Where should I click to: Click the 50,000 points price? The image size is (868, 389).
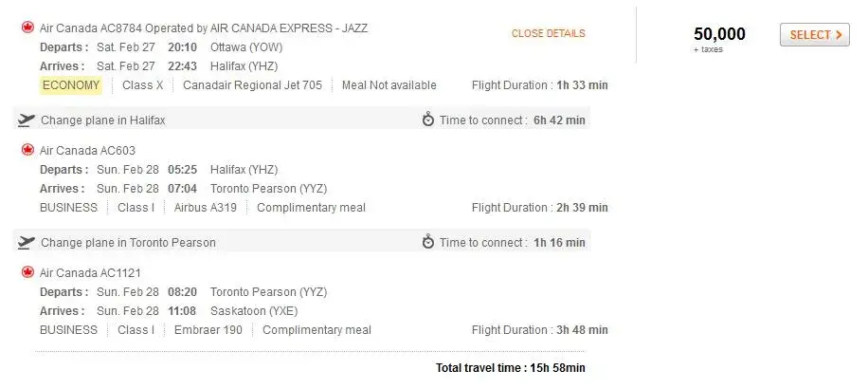(719, 34)
